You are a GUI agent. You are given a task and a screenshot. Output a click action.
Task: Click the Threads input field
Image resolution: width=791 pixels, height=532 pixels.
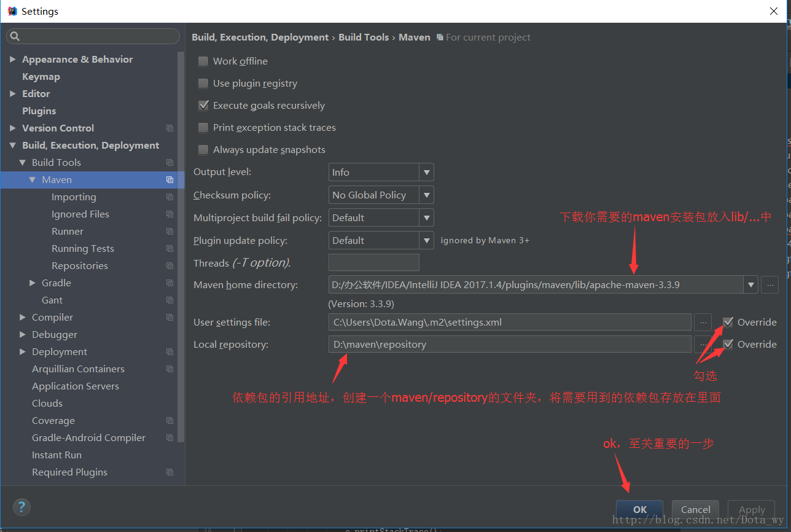point(374,263)
